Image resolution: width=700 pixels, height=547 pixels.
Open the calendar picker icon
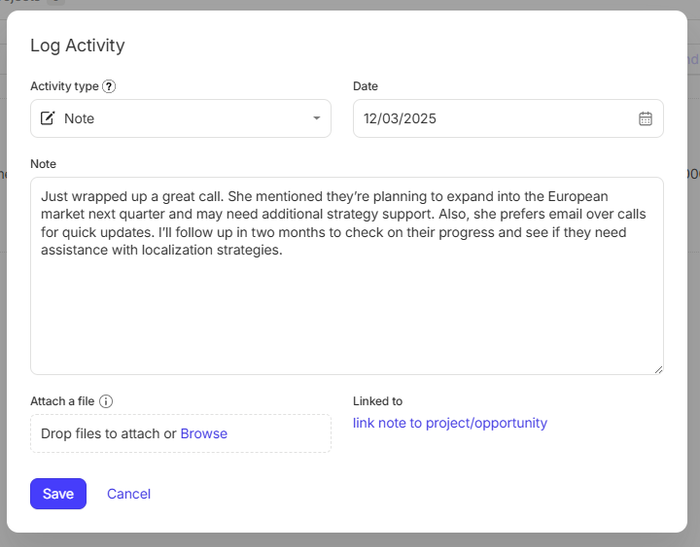coord(645,118)
